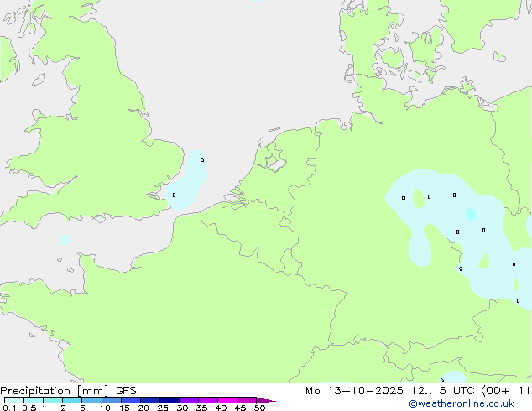Pick the 10–15 mm legend swatch
The width and height of the screenshot is (532, 411).
(x=112, y=400)
